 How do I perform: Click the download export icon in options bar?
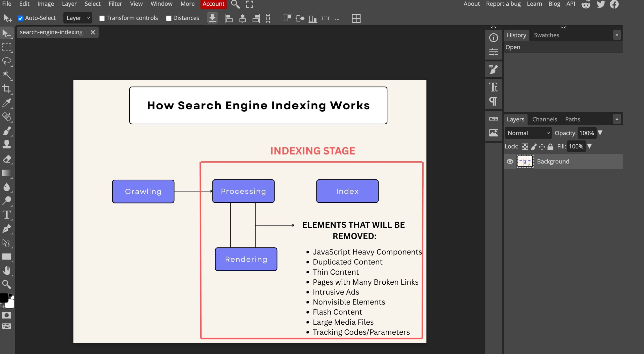click(213, 18)
